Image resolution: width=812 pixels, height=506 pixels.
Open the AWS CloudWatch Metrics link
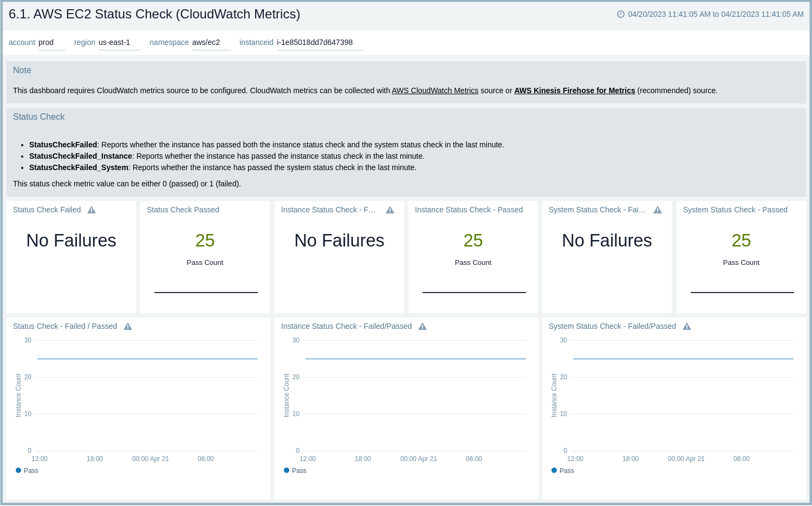pos(435,90)
